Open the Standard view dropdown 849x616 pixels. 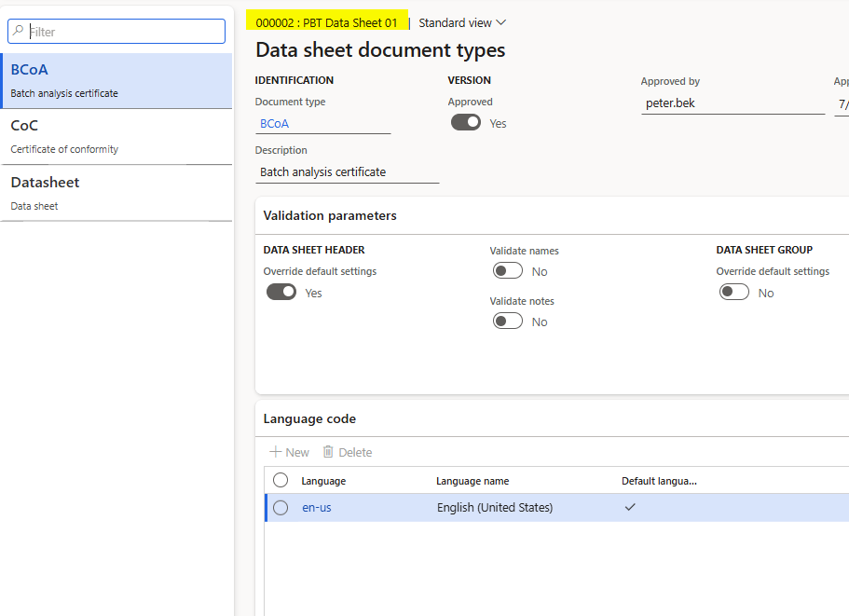pyautogui.click(x=461, y=22)
